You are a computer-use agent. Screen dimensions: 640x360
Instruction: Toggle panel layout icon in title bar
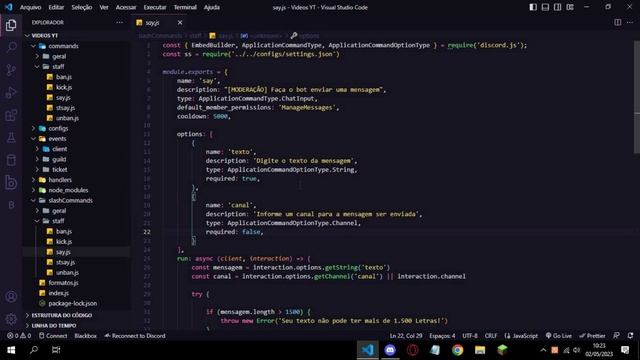click(x=545, y=7)
